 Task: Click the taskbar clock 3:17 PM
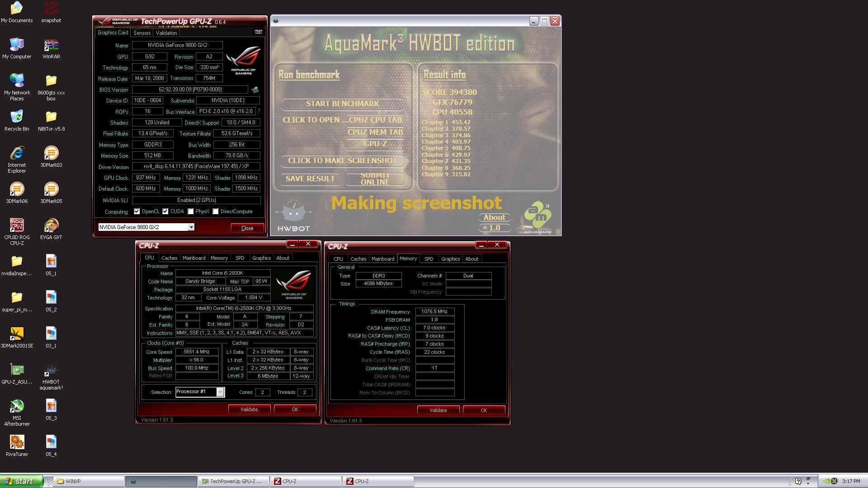(x=851, y=481)
